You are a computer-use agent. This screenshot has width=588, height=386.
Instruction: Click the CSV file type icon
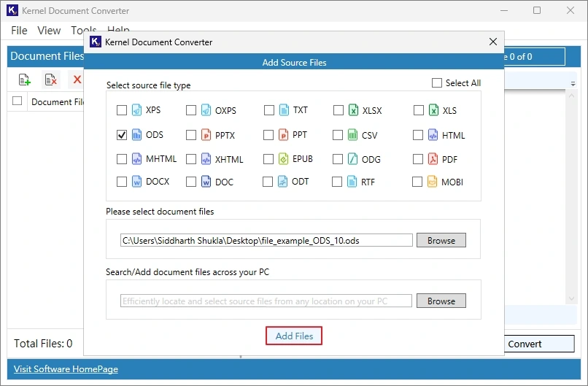[x=352, y=135]
